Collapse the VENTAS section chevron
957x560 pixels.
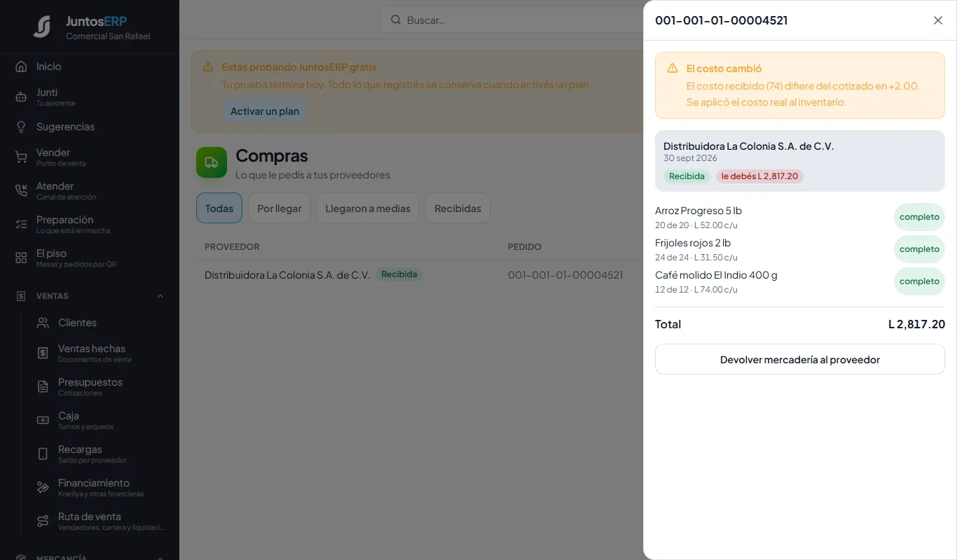pos(160,296)
